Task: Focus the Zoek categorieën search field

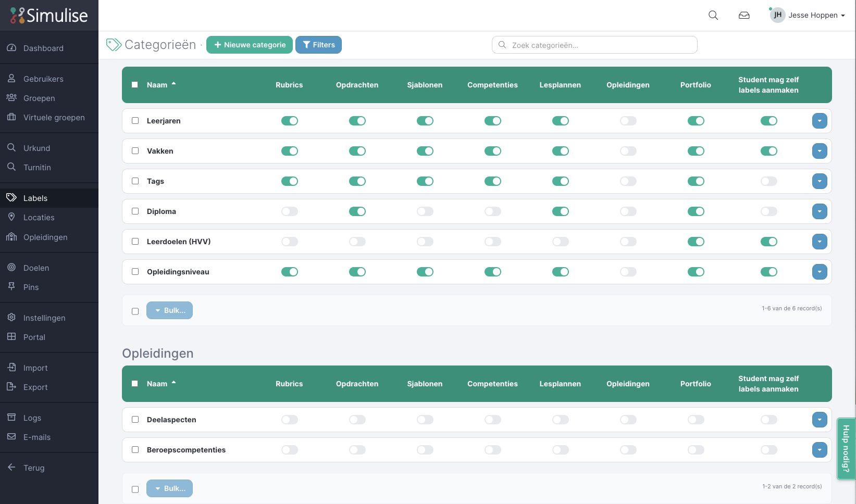Action: point(594,45)
